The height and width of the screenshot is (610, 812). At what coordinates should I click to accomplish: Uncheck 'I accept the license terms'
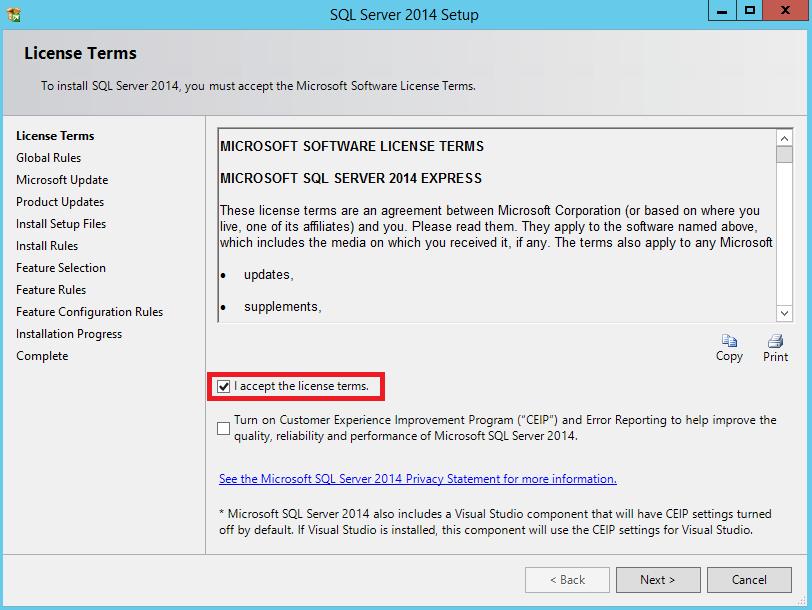[x=223, y=386]
